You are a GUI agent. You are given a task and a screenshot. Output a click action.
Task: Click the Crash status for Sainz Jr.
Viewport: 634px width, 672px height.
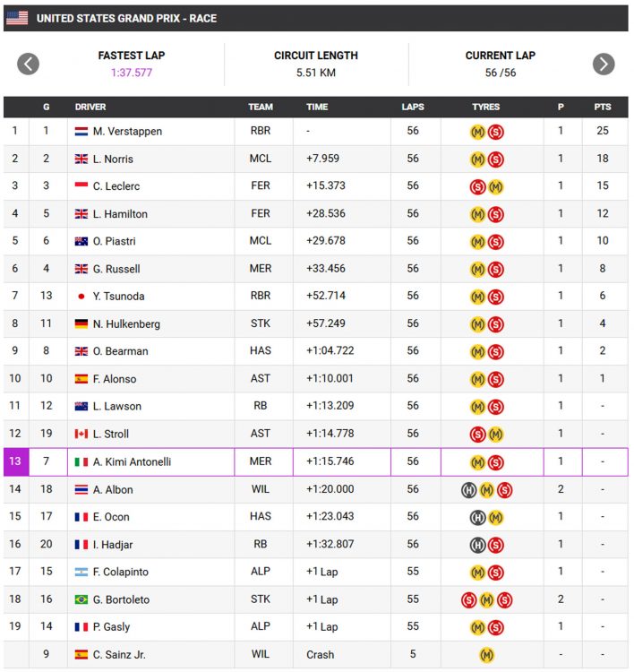click(320, 655)
